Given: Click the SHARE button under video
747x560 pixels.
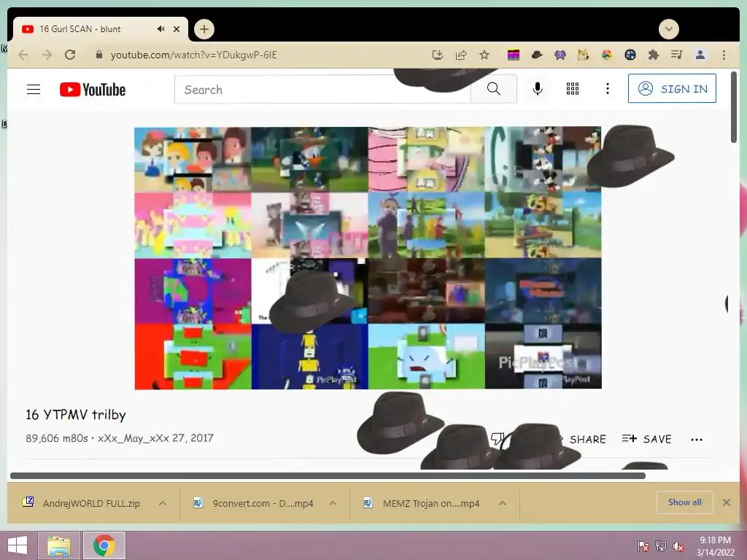Looking at the screenshot, I should tap(587, 439).
